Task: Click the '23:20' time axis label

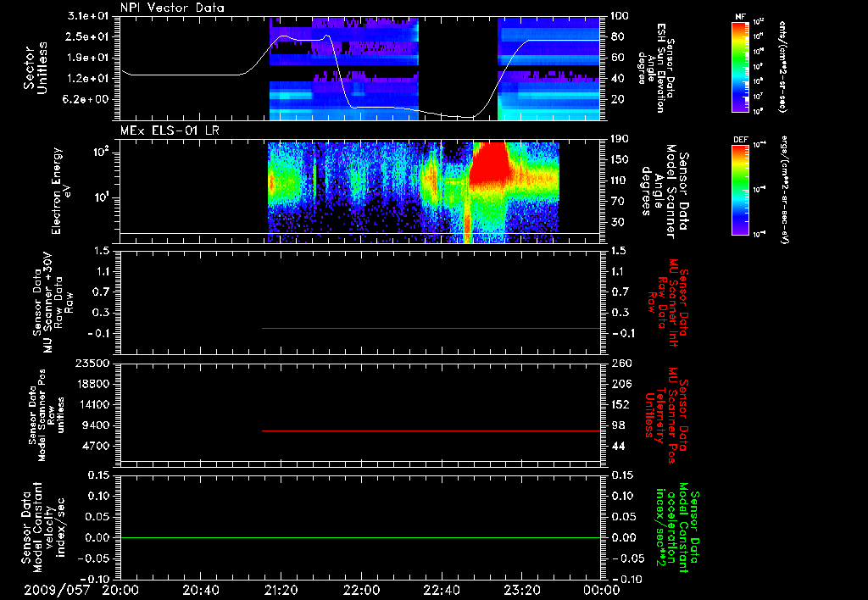Action: [x=521, y=590]
